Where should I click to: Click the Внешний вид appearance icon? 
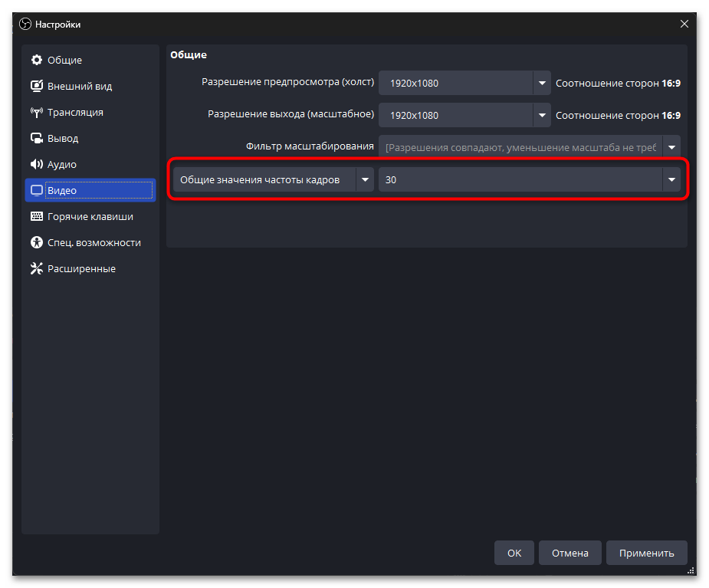[x=36, y=87]
